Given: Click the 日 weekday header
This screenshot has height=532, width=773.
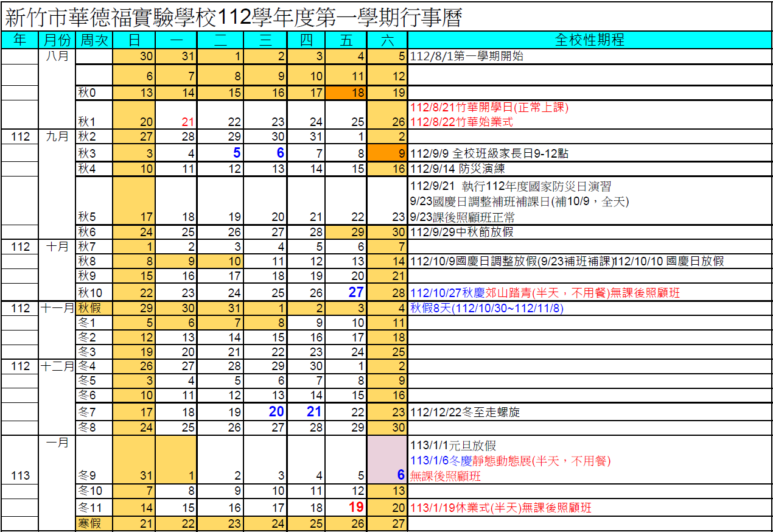Looking at the screenshot, I should click(x=135, y=40).
